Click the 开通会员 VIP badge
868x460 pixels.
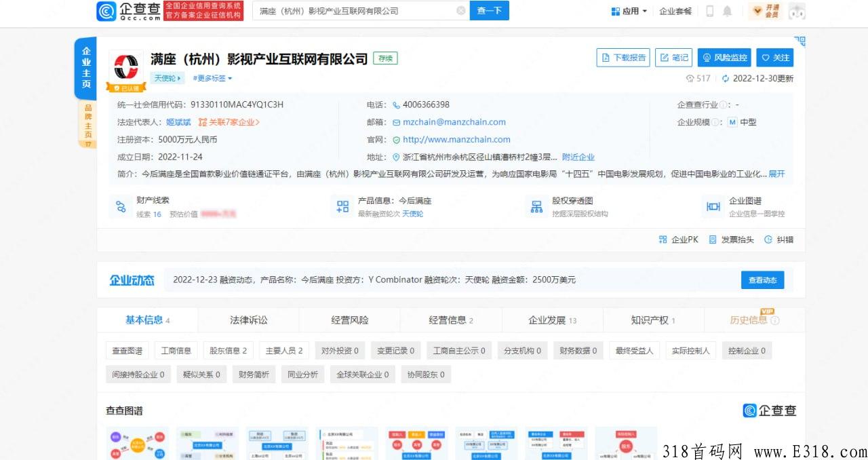tap(766, 11)
